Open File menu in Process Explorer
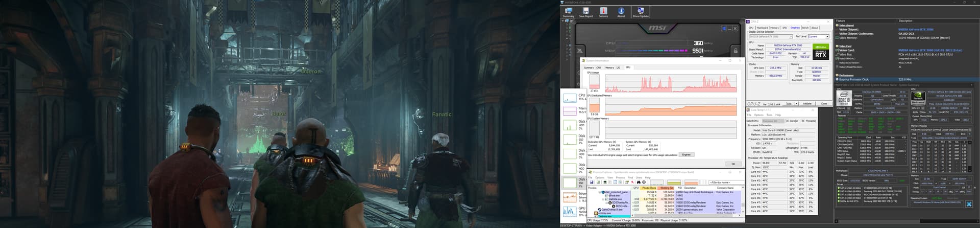Viewport: 980px width, 228px height. (590, 178)
